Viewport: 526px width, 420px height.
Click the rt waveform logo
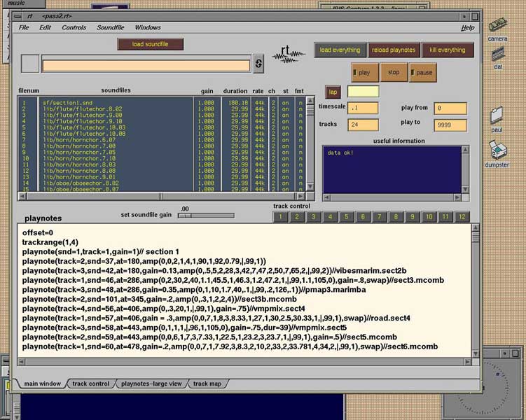[x=288, y=55]
